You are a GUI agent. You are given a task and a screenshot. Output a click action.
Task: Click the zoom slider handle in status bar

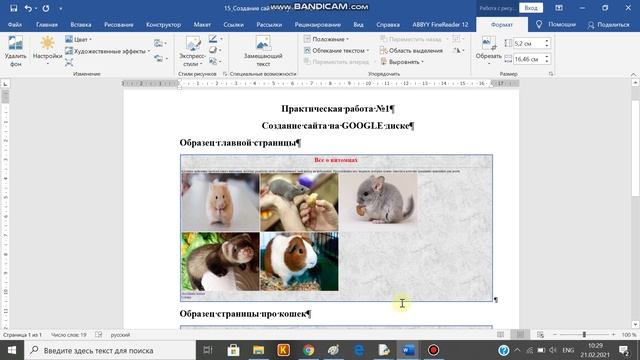584,335
